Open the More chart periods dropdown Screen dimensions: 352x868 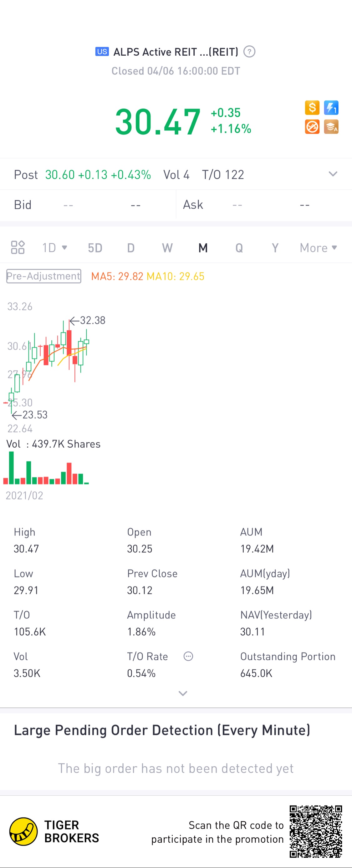(x=318, y=248)
